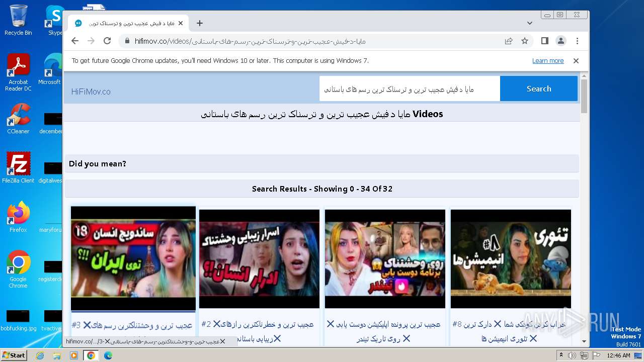The width and height of the screenshot is (644, 362).
Task: Select the CCleaner desktop icon
Action: (18, 119)
